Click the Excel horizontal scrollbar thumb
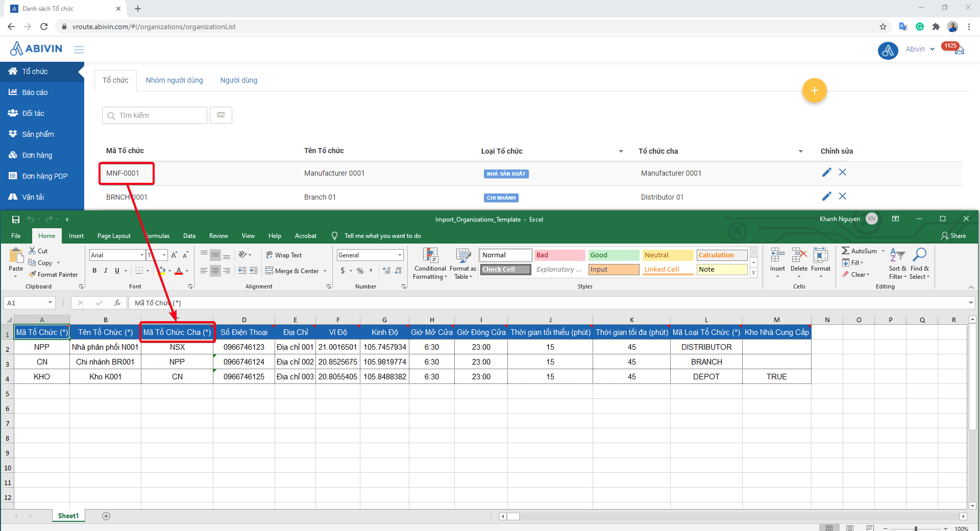Viewport: 980px width, 531px height. point(513,516)
